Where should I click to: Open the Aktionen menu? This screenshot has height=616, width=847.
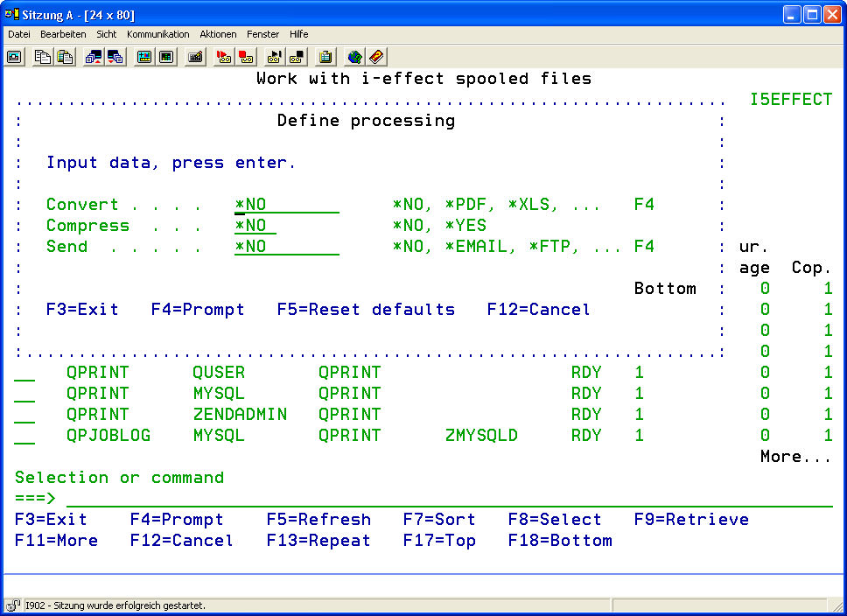click(x=218, y=34)
